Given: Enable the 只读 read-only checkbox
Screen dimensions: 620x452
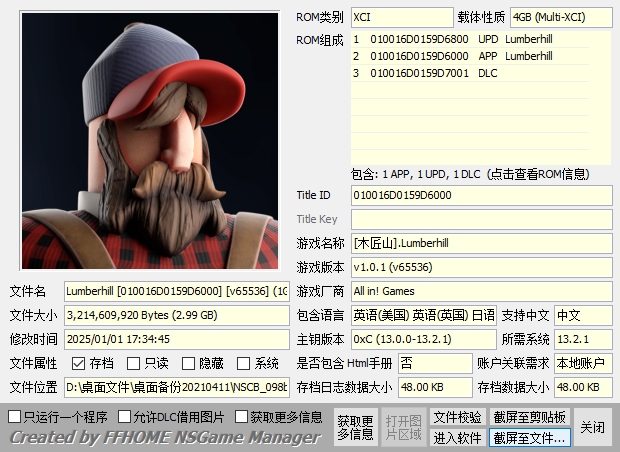Looking at the screenshot, I should coord(133,363).
